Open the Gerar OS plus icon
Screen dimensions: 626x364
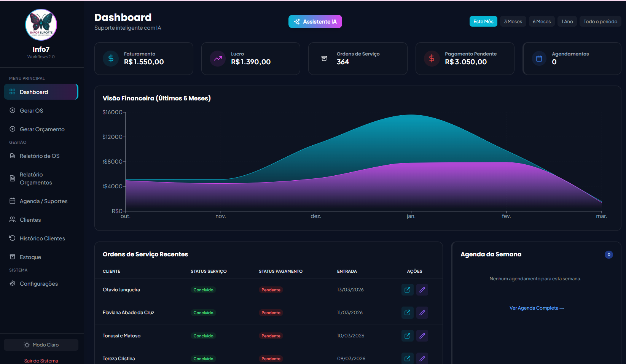point(12,110)
